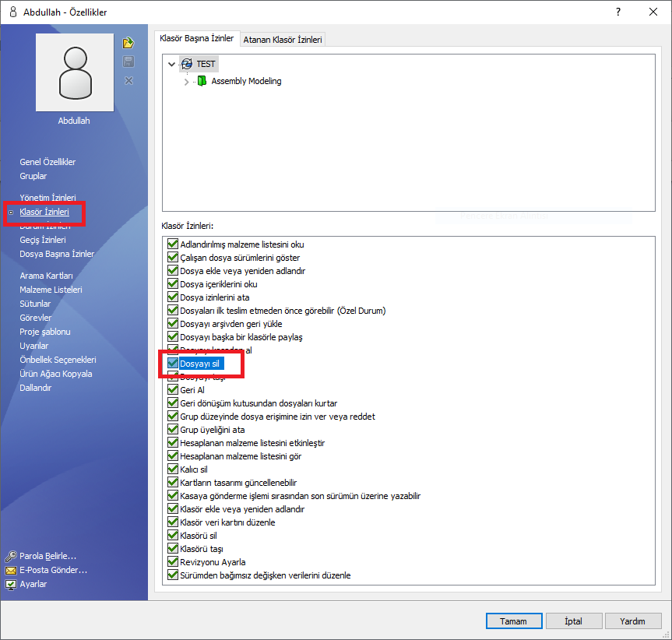
Task: Click the X remove picture icon
Action: click(x=128, y=80)
